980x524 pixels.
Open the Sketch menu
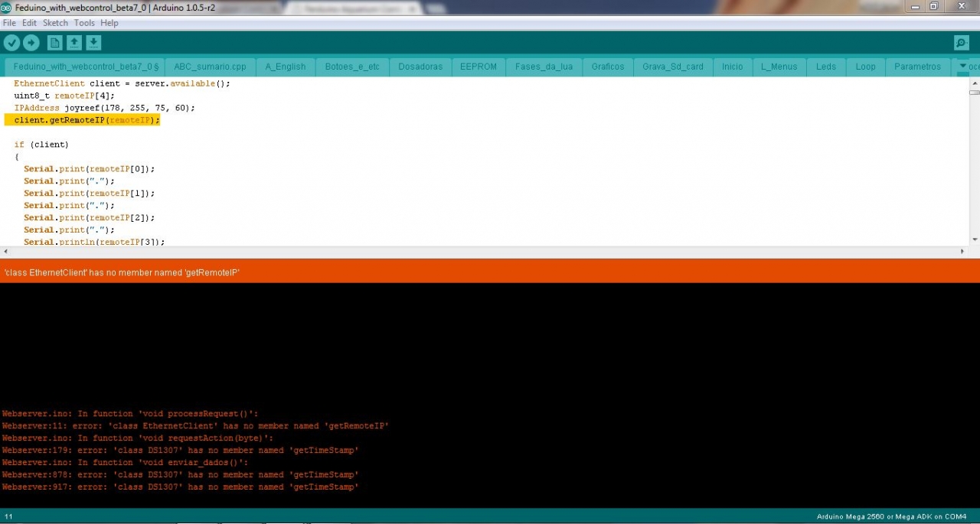point(55,23)
